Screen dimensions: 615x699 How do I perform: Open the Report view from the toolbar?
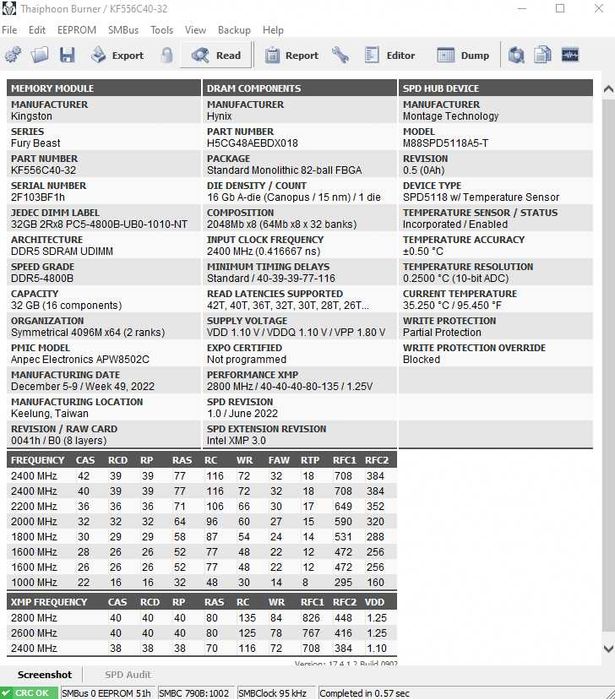tap(292, 55)
